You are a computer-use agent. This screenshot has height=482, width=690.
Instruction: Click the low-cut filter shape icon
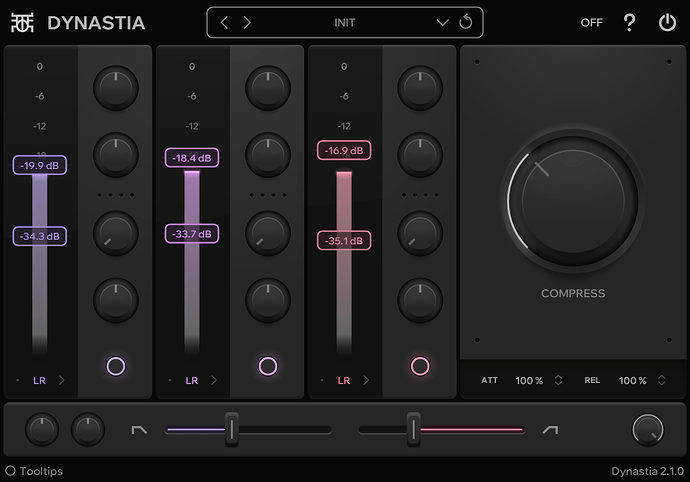click(x=139, y=430)
